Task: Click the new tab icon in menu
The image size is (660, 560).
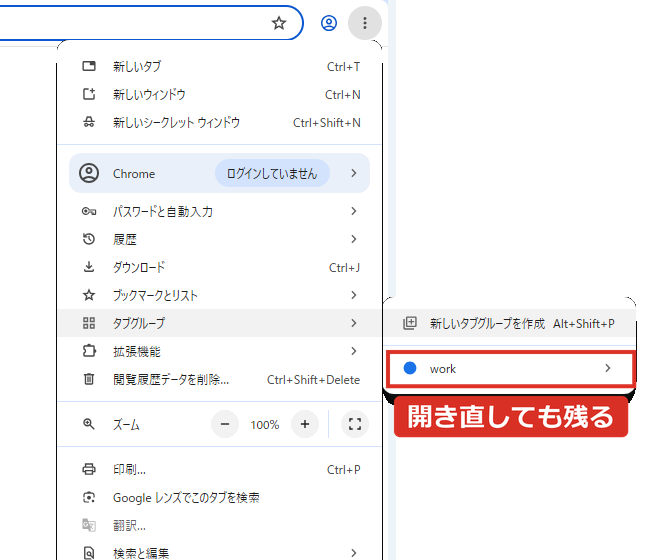Action: tap(89, 66)
